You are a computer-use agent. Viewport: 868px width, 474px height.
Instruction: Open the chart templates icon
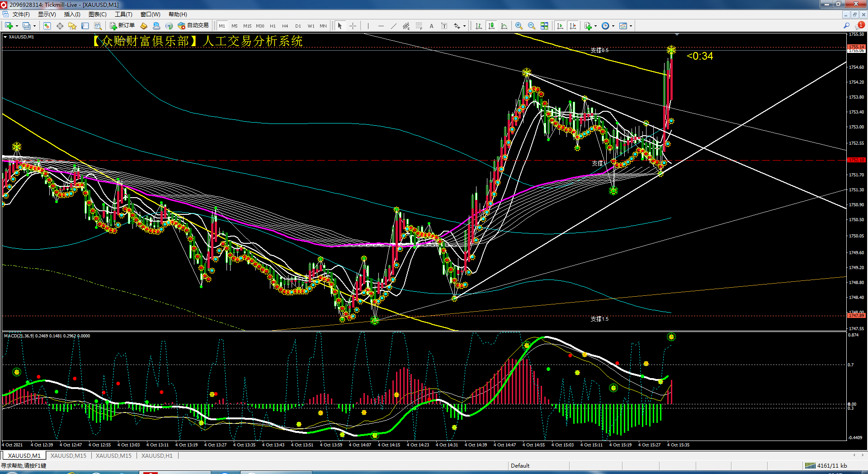(x=623, y=26)
